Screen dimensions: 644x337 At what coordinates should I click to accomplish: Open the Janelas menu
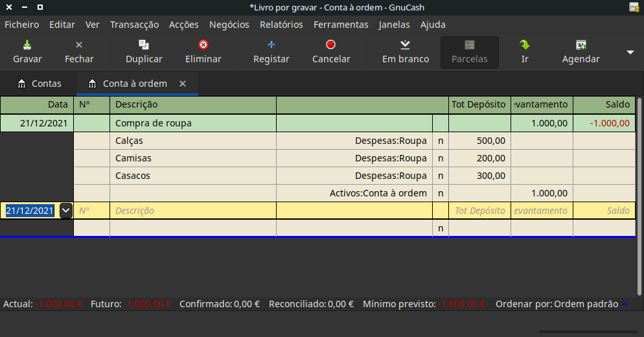(x=395, y=25)
